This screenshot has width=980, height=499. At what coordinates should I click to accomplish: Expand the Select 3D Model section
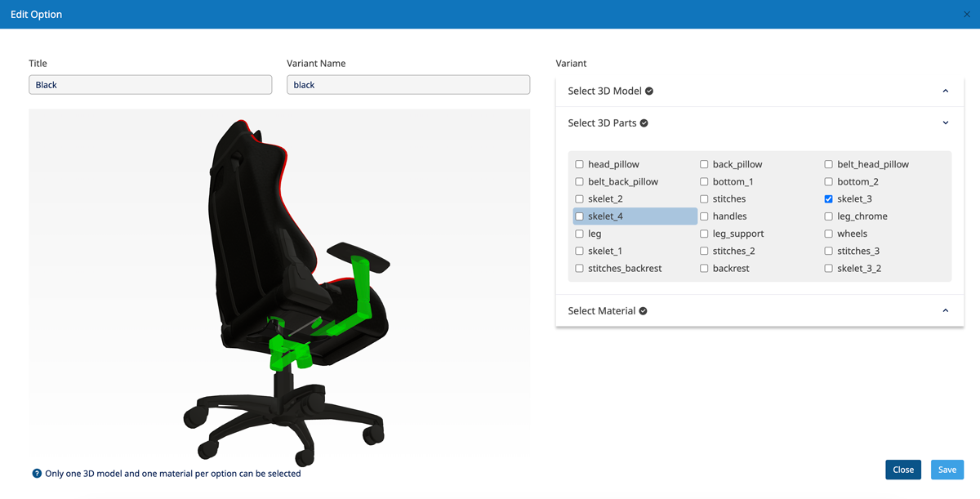pos(945,91)
